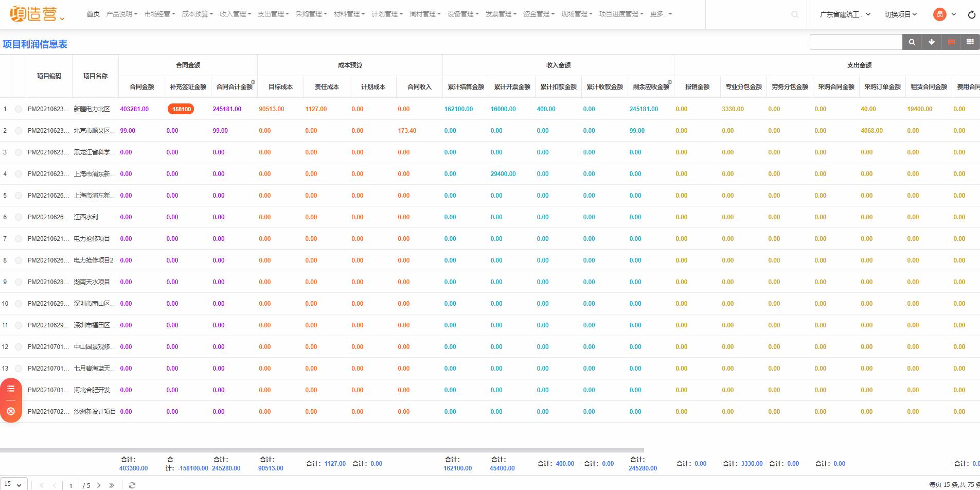Select the radio button for row 江西水利
Image resolution: width=980 pixels, height=490 pixels.
pos(19,217)
